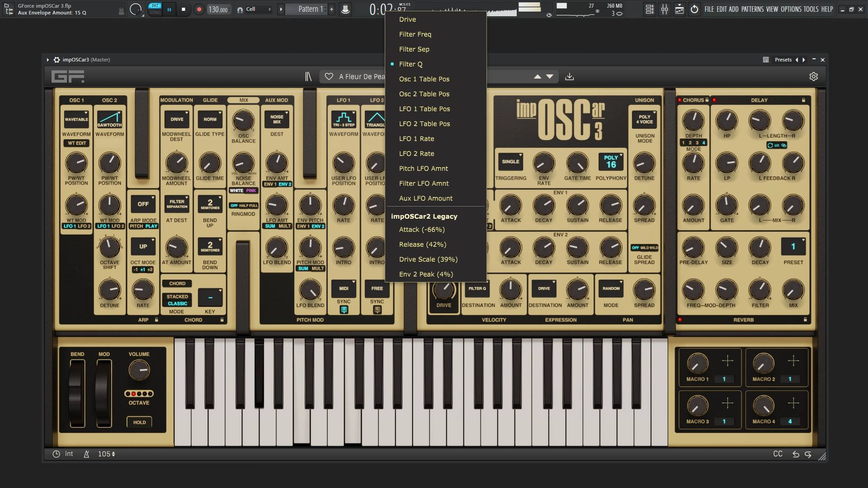Click the undo arrow in plugin footer

click(796, 454)
